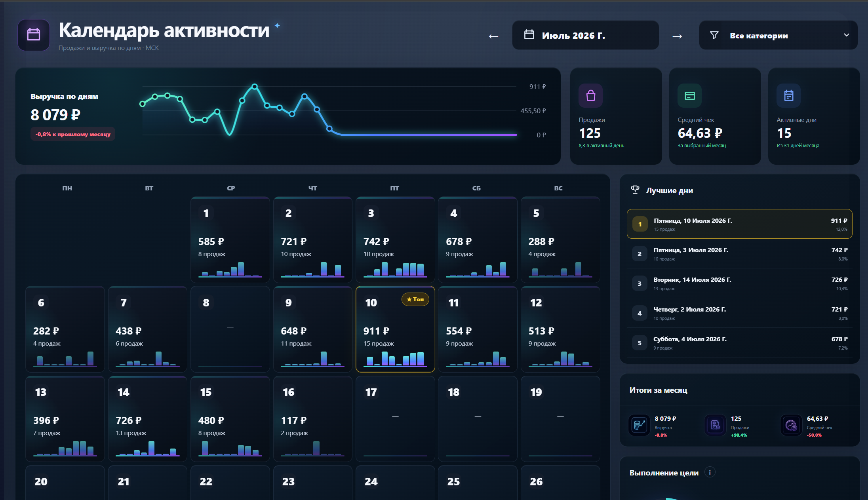Open the Июль 2026 г. month picker
Viewport: 868px width, 500px height.
pos(585,35)
